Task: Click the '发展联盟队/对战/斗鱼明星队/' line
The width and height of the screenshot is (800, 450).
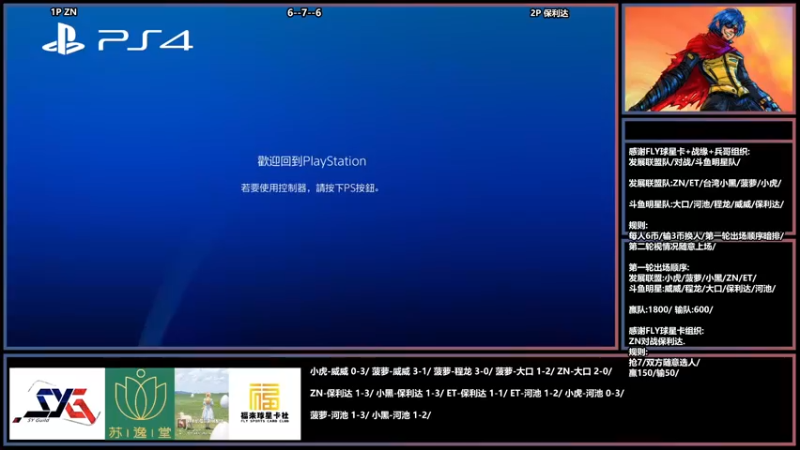Action: pyautogui.click(x=684, y=162)
